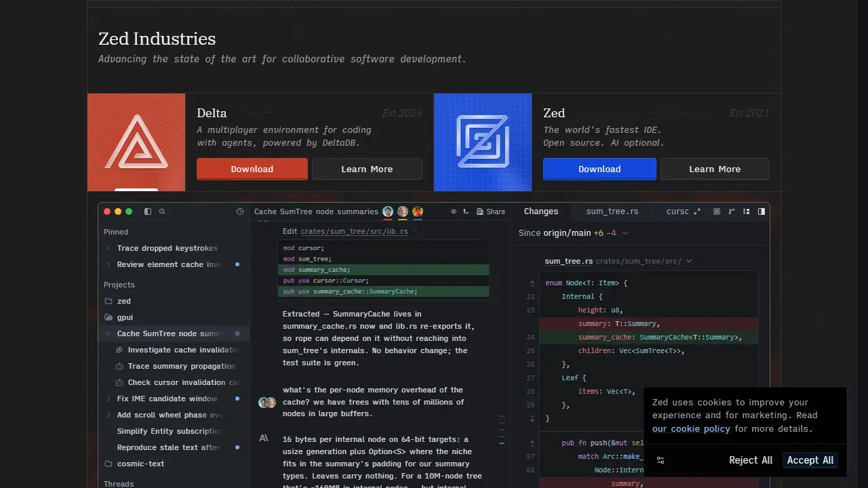Viewport: 868px width, 488px height.
Task: Expand the Add scroll wheel phase thread
Action: tap(108, 415)
